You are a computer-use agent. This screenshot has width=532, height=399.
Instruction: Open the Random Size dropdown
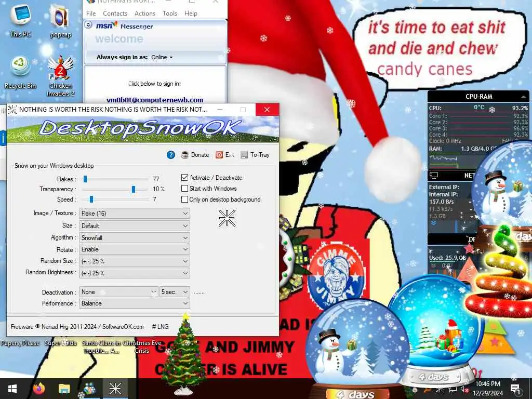135,261
